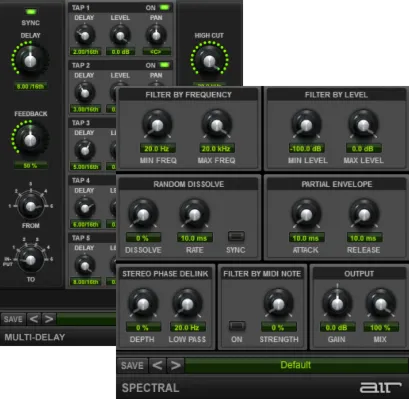
Task: Click the previous preset arrow in Multi-Delay
Action: [34, 319]
